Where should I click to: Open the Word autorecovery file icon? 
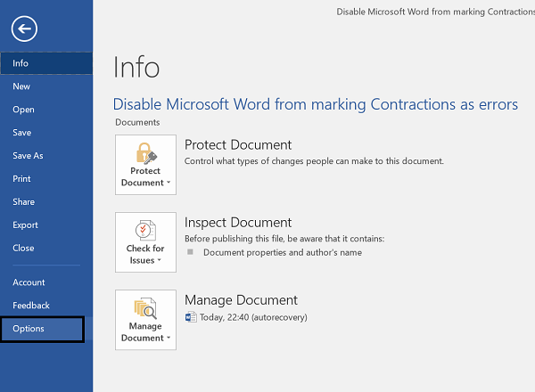point(191,317)
